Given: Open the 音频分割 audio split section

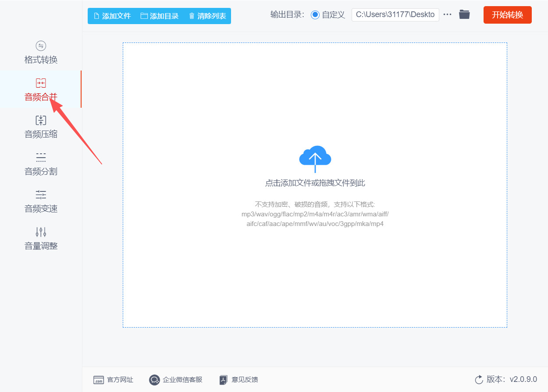Looking at the screenshot, I should [x=41, y=164].
